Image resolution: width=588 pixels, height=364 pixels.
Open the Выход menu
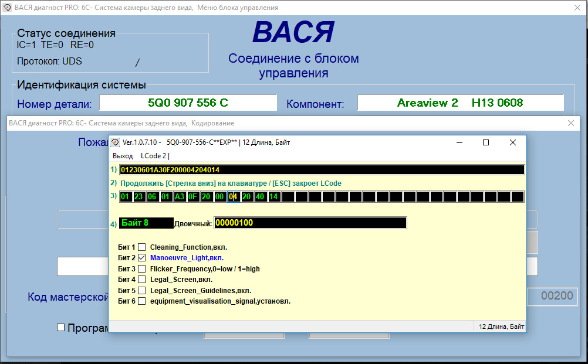[123, 156]
